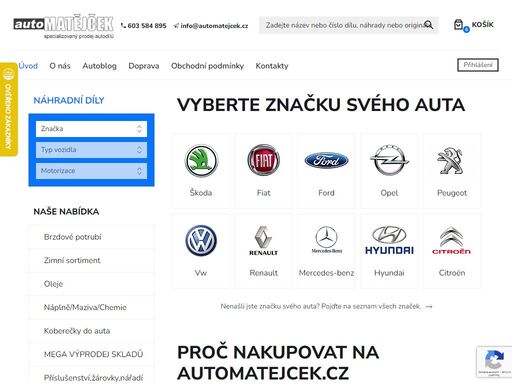Viewport: 512px width, 384px height.
Task: Open MEGA VÝPRODEJ SKLADŮ category
Action: (91, 354)
